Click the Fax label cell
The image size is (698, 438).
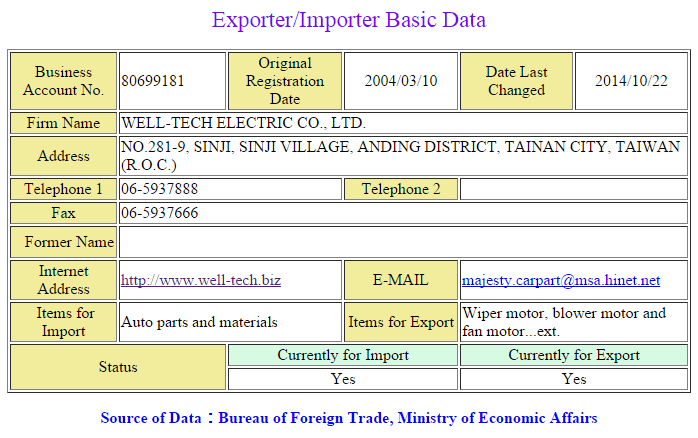pos(63,213)
